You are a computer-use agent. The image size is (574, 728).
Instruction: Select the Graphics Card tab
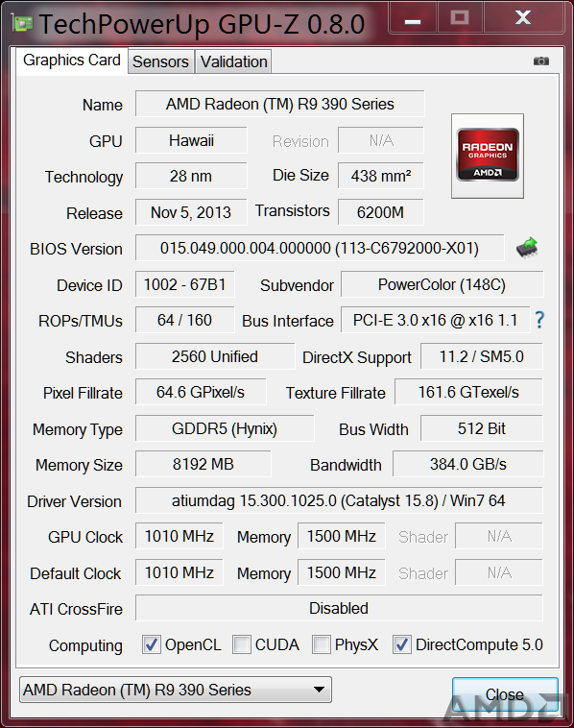[x=72, y=61]
